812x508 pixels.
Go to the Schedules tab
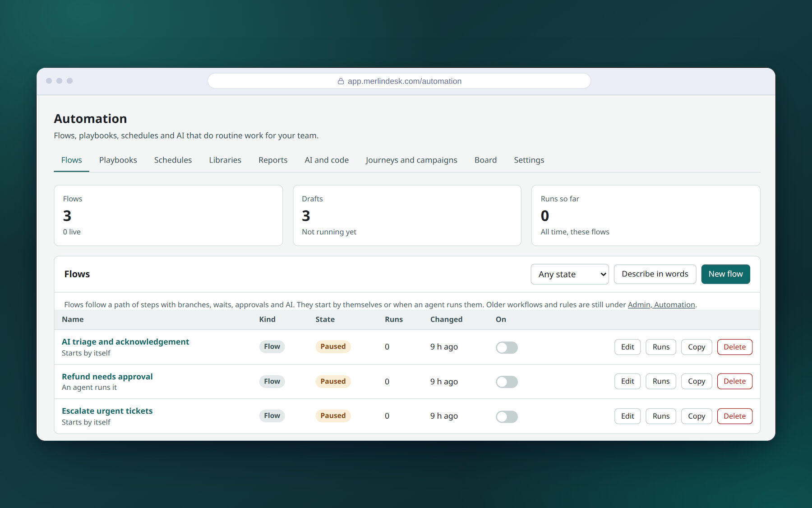(x=173, y=160)
